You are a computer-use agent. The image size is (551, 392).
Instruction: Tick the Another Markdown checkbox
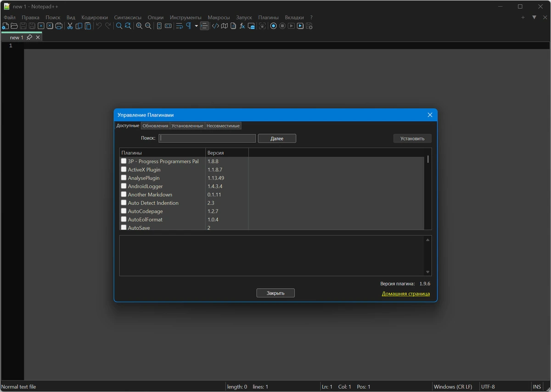click(x=124, y=194)
